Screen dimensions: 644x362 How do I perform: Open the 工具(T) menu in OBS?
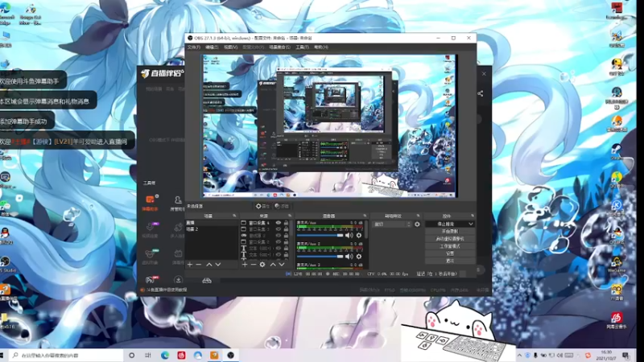point(302,47)
